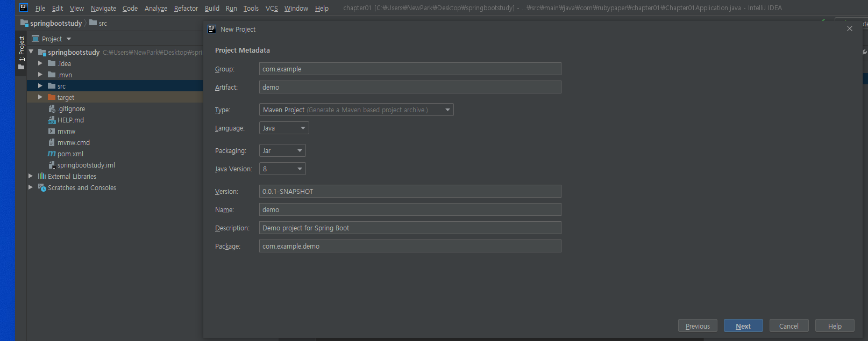
Task: Click the dialog Help button
Action: (x=835, y=326)
